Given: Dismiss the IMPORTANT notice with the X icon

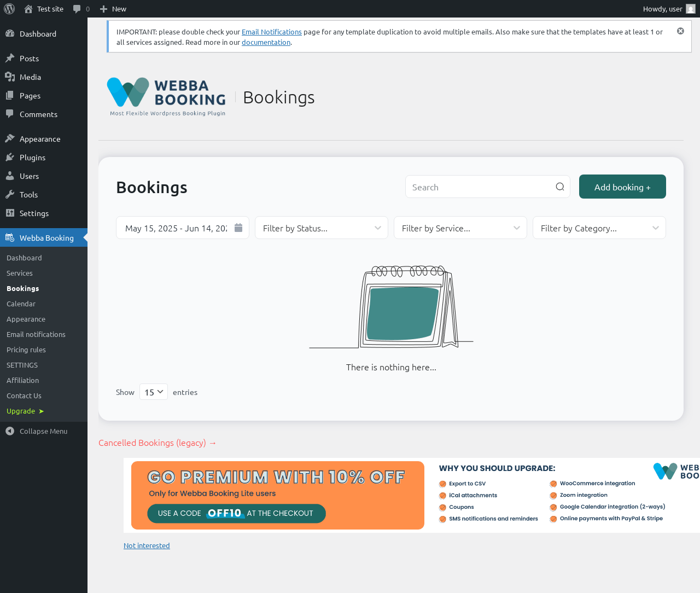Looking at the screenshot, I should (680, 31).
